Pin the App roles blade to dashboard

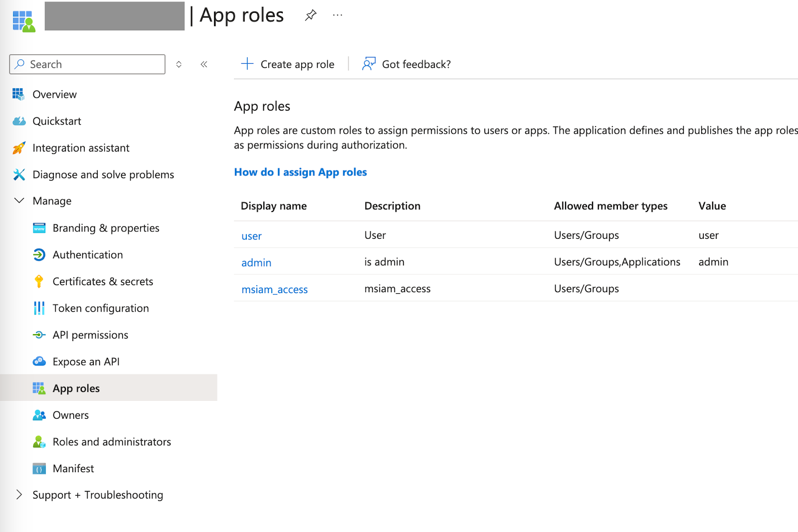[310, 15]
